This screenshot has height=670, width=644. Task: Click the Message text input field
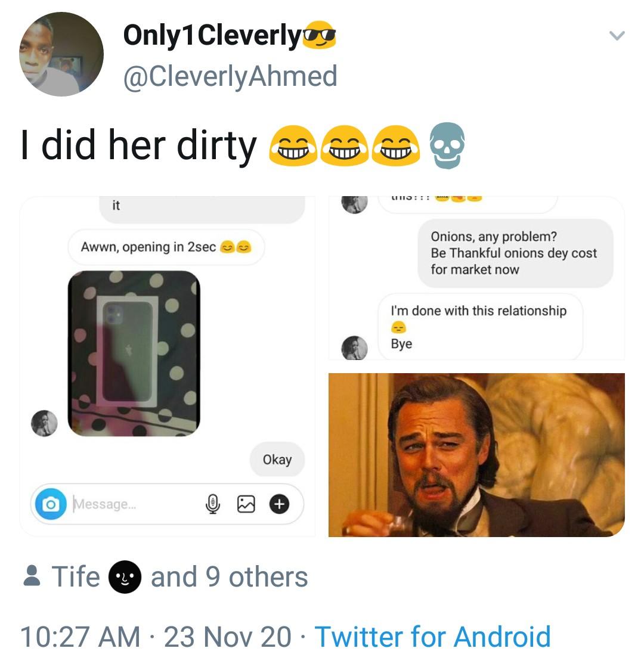pyautogui.click(x=131, y=504)
